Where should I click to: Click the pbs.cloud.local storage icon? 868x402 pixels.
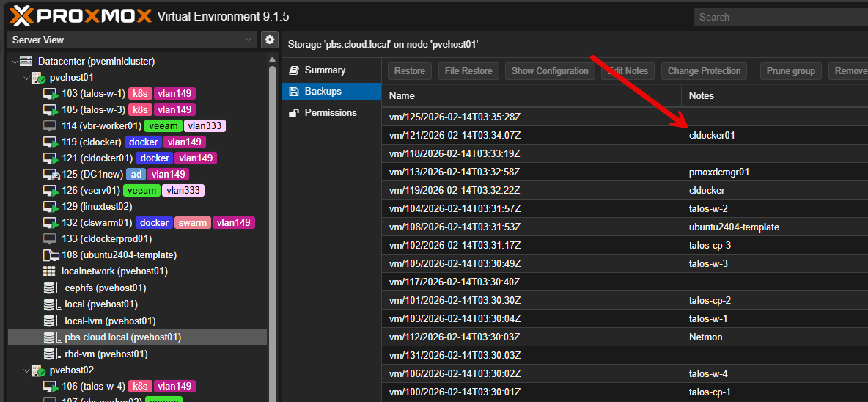tap(53, 337)
